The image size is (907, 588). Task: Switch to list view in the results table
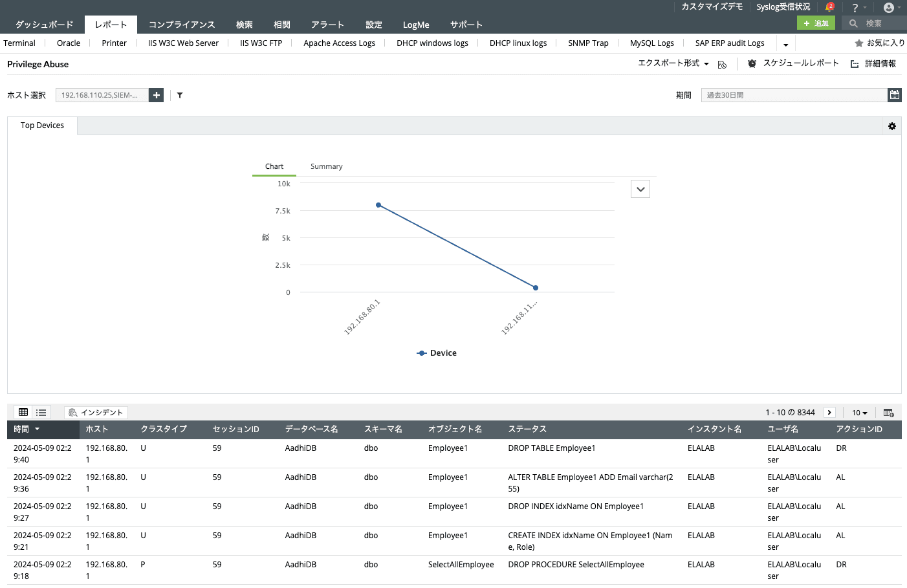41,412
